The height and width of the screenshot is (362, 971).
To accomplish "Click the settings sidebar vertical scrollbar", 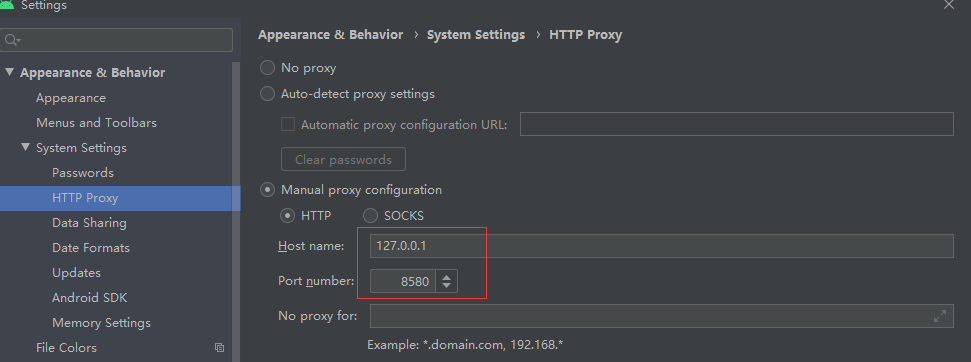I will (236, 210).
